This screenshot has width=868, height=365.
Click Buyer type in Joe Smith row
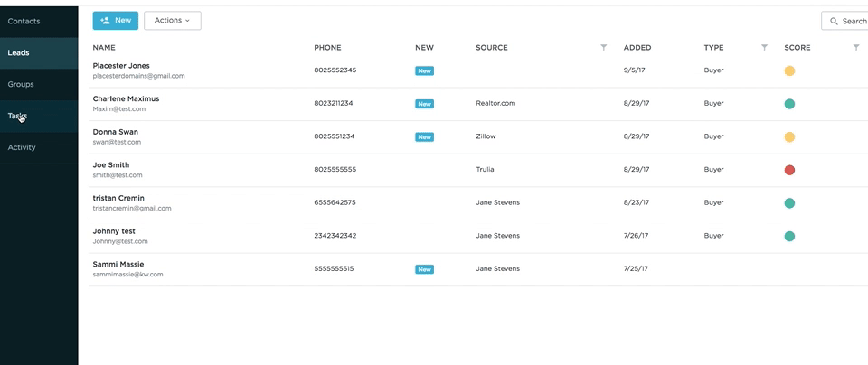coord(713,170)
